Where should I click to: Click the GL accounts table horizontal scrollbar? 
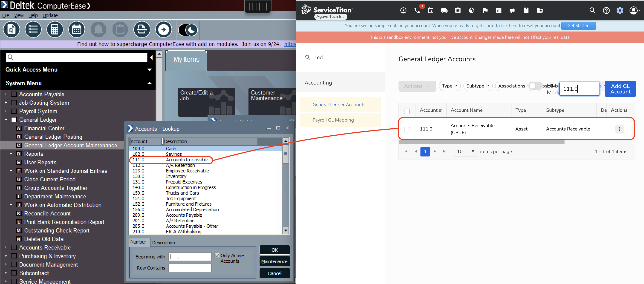click(x=481, y=142)
